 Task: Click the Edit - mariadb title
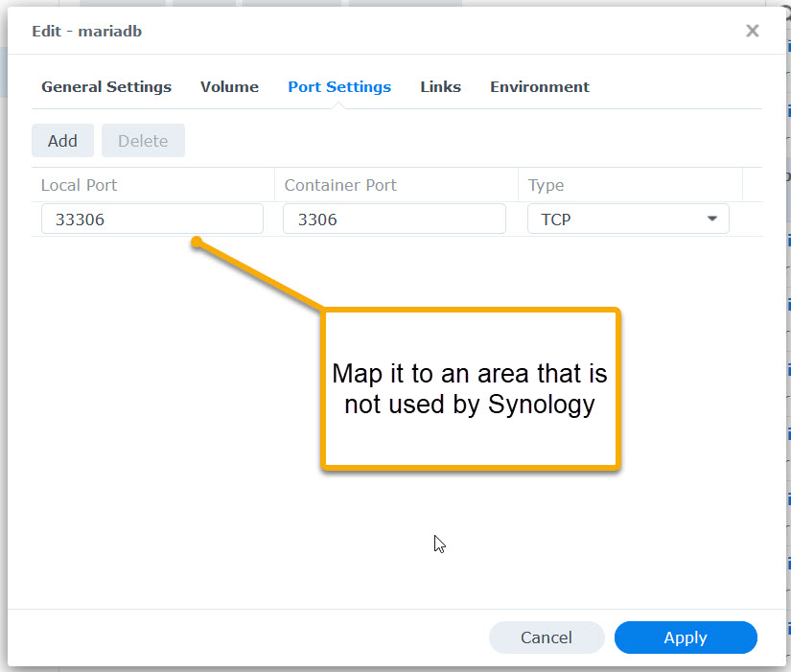pyautogui.click(x=86, y=32)
